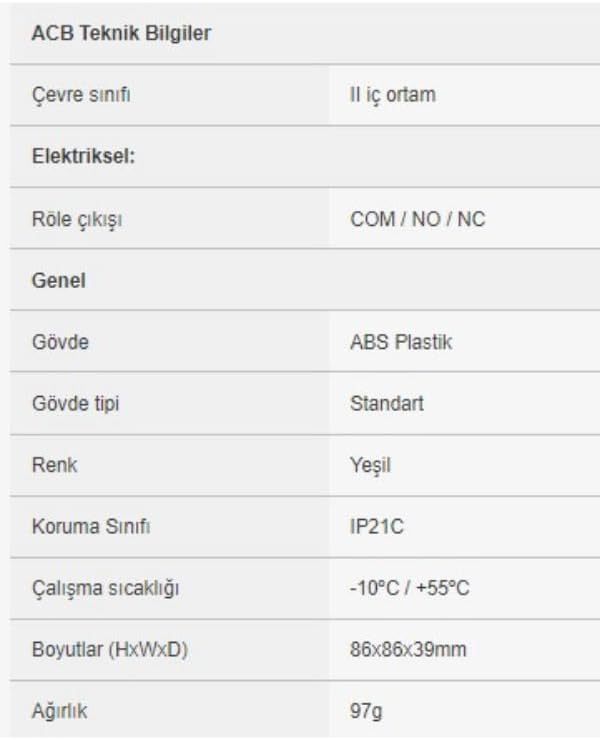Select the Çevre sınıfı label
Image resolution: width=600 pixels, height=740 pixels.
(81, 94)
